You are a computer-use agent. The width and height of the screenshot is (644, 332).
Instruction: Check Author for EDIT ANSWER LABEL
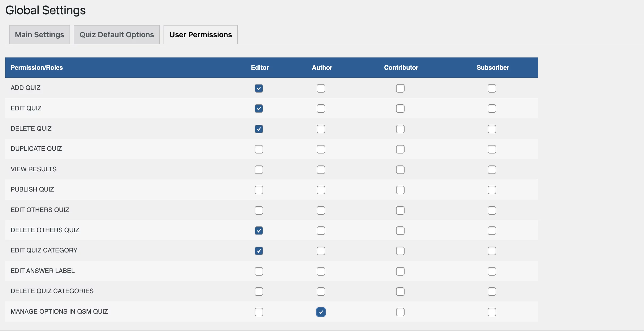321,271
